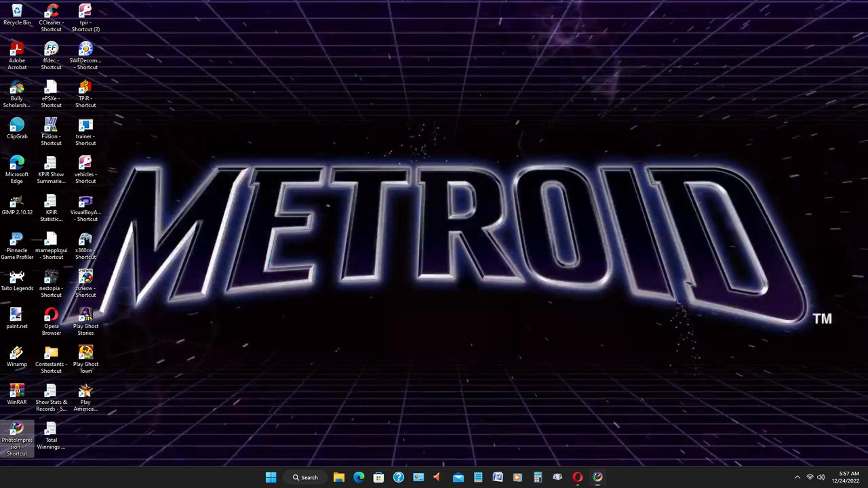Select the TPiR - Shortcut flame icon

tap(85, 94)
